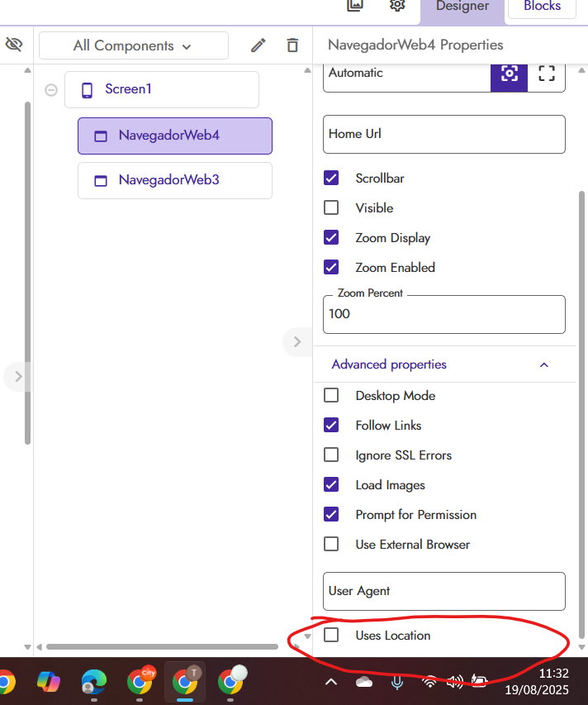Open Microsoft Edge from the taskbar
This screenshot has height=705, width=588.
click(x=93, y=681)
